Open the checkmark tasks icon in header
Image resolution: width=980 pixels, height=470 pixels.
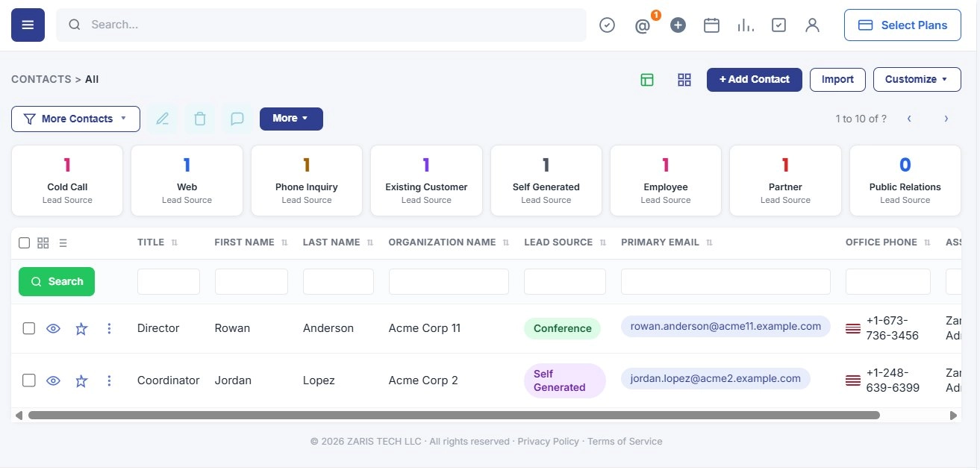tap(608, 25)
